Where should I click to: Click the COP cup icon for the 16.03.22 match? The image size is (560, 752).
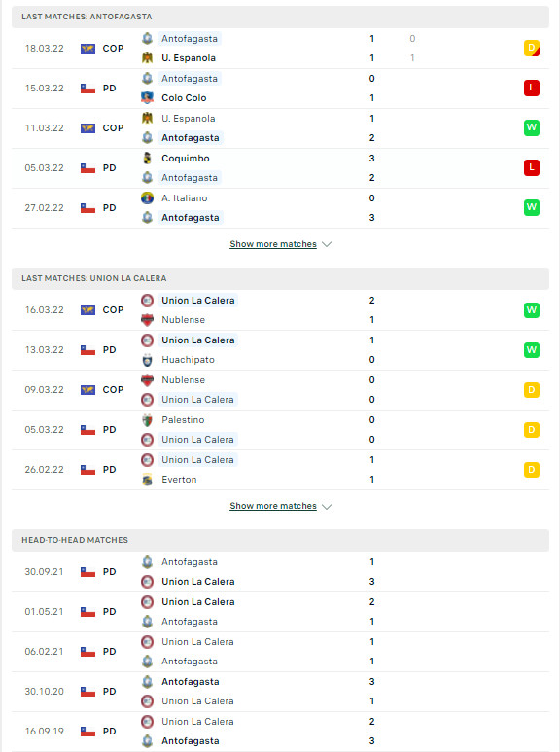point(87,310)
